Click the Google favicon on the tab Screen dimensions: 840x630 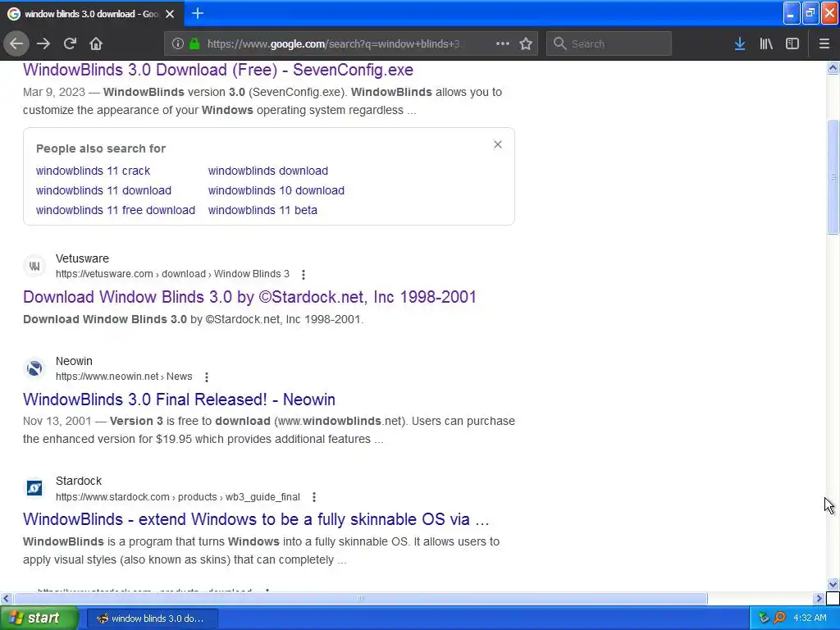pyautogui.click(x=13, y=14)
